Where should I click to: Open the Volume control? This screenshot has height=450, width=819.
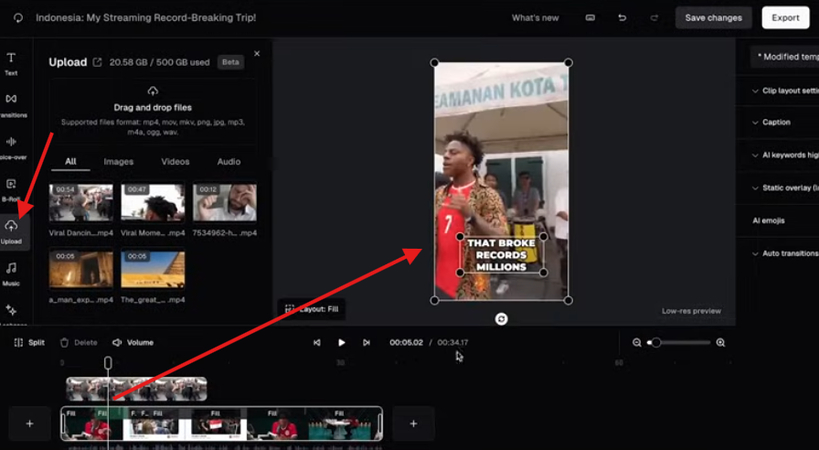click(x=133, y=342)
